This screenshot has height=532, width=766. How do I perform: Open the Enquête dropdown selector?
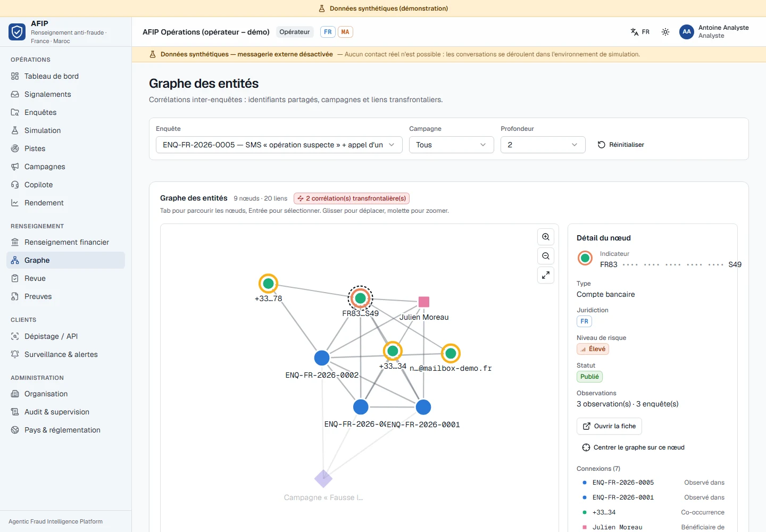tap(279, 145)
